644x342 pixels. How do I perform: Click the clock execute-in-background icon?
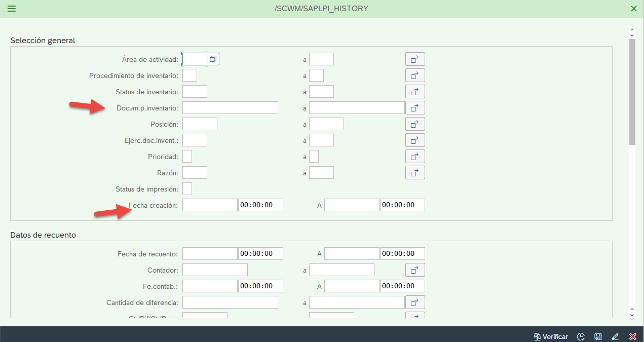(x=581, y=336)
